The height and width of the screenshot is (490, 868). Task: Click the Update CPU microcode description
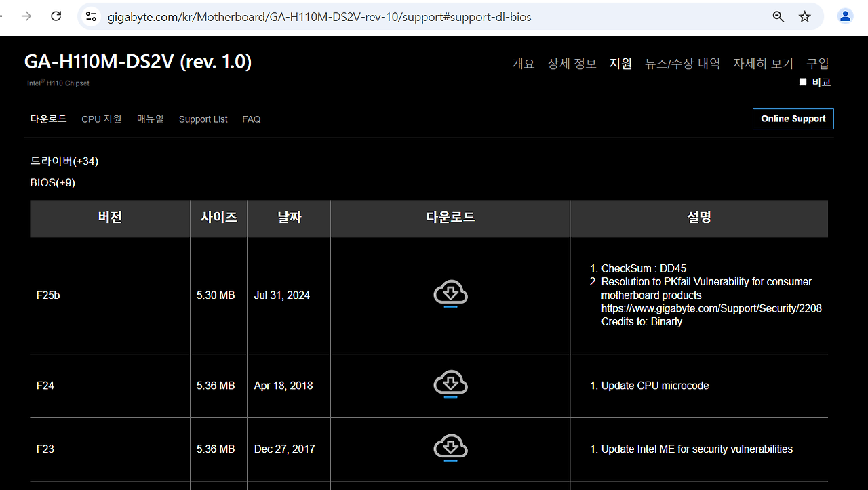click(655, 386)
